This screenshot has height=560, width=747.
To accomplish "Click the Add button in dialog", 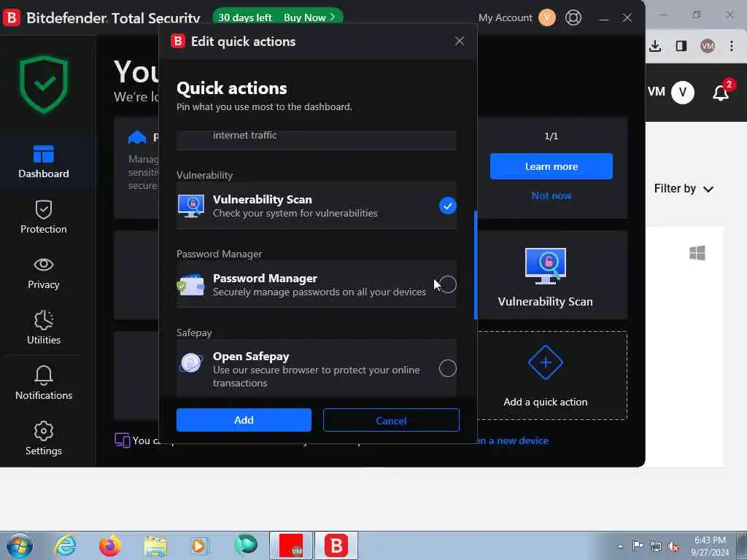I will (x=244, y=420).
